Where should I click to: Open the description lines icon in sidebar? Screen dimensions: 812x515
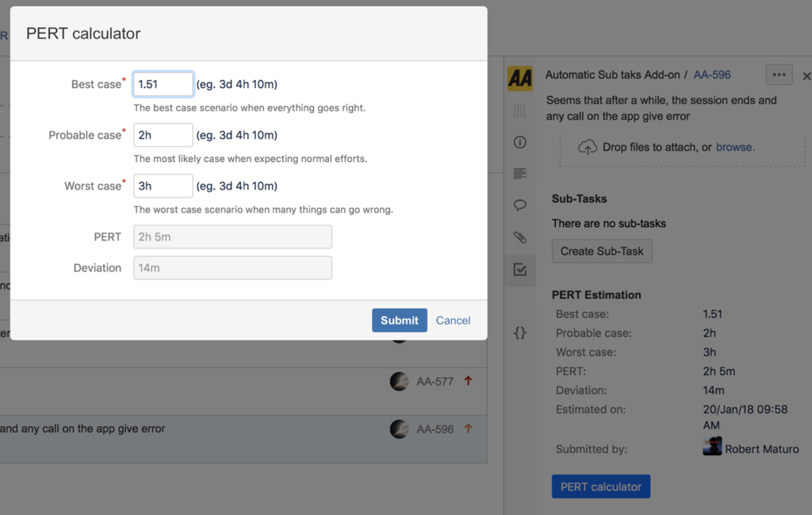pos(520,173)
